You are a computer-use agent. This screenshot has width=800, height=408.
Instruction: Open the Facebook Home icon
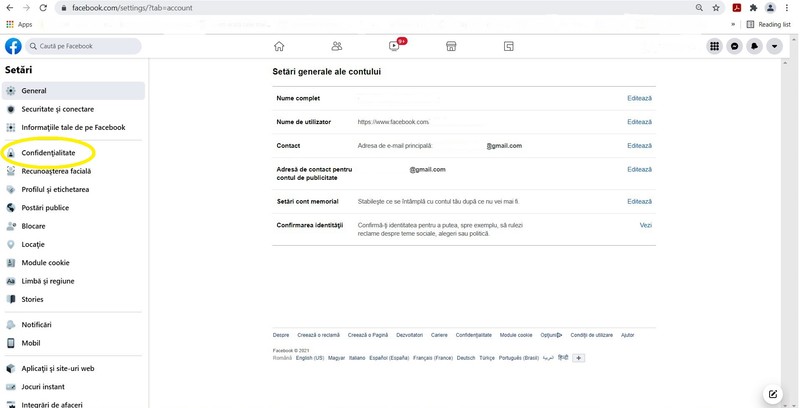point(279,46)
